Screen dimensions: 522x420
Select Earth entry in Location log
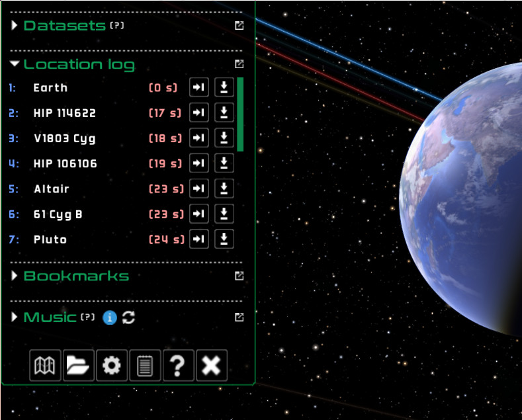50,88
